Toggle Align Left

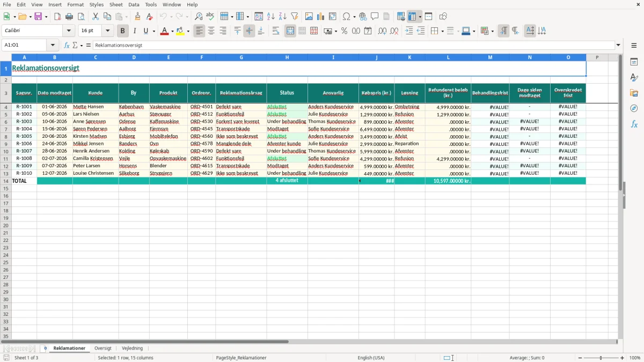tap(199, 31)
